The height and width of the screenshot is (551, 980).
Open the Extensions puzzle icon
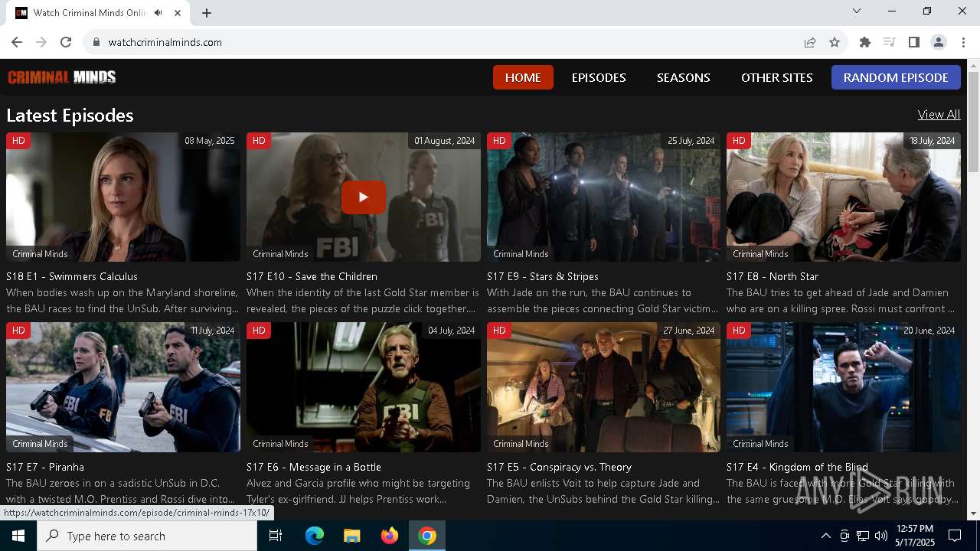click(x=865, y=42)
